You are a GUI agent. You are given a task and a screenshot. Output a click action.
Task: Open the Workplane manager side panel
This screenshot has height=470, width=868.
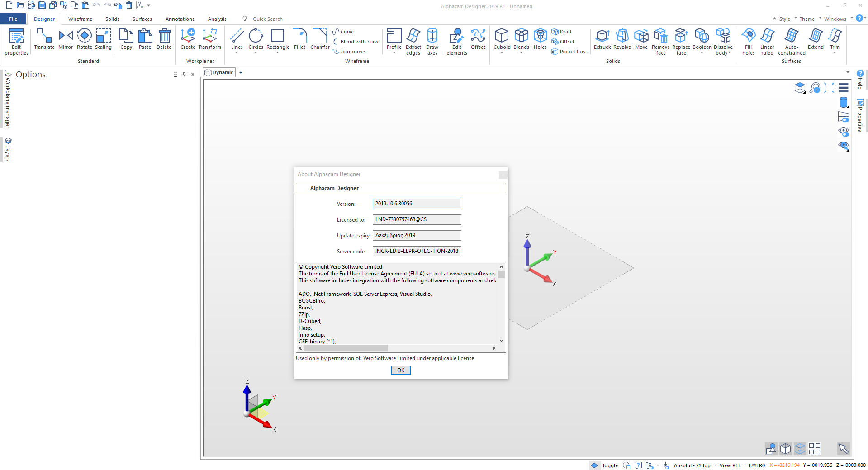[8, 99]
